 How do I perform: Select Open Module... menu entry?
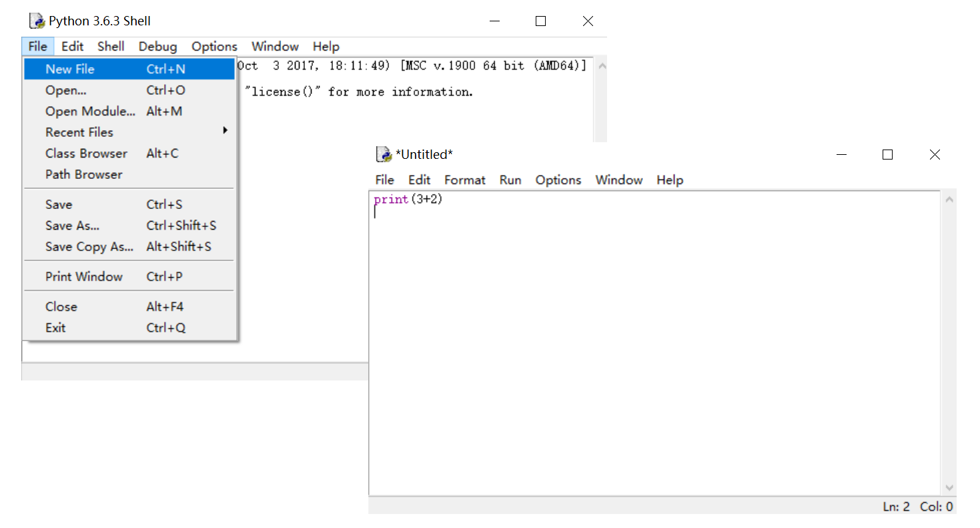(x=129, y=111)
